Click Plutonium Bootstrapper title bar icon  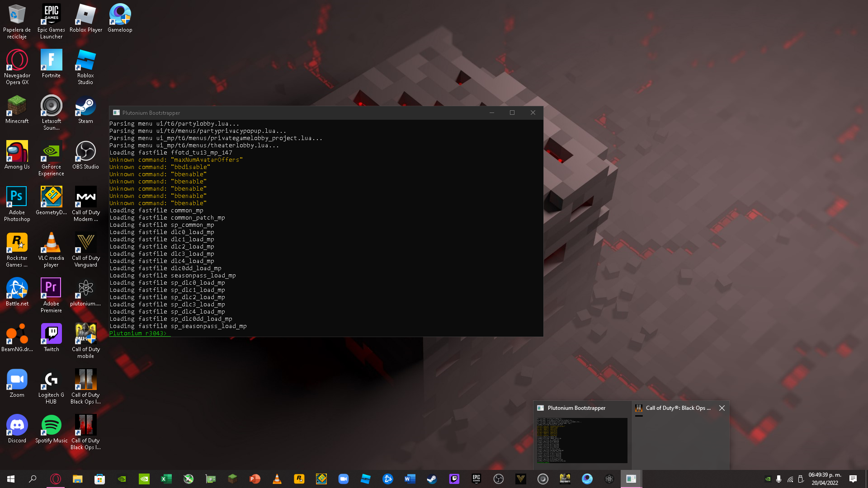[116, 113]
